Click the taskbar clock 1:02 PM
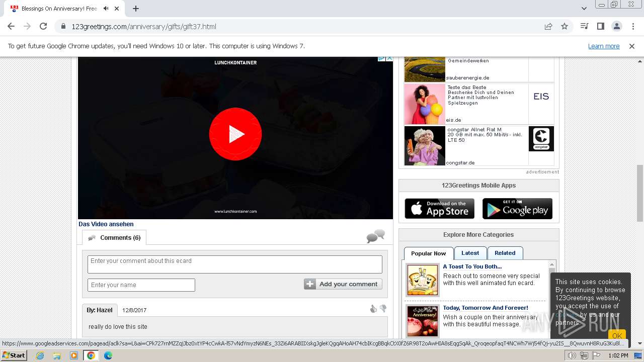The image size is (644, 362). tap(618, 355)
